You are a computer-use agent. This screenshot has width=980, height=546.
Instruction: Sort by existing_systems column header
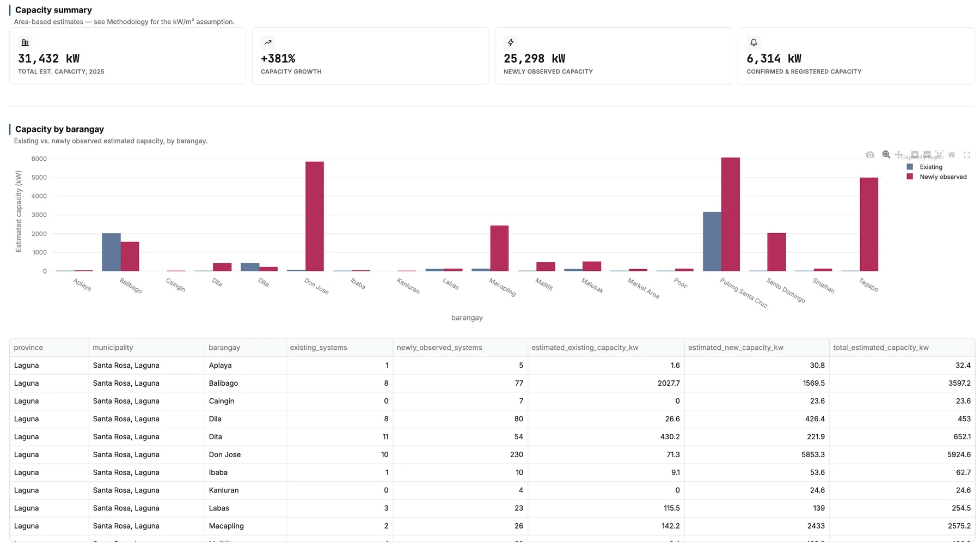[x=339, y=348]
